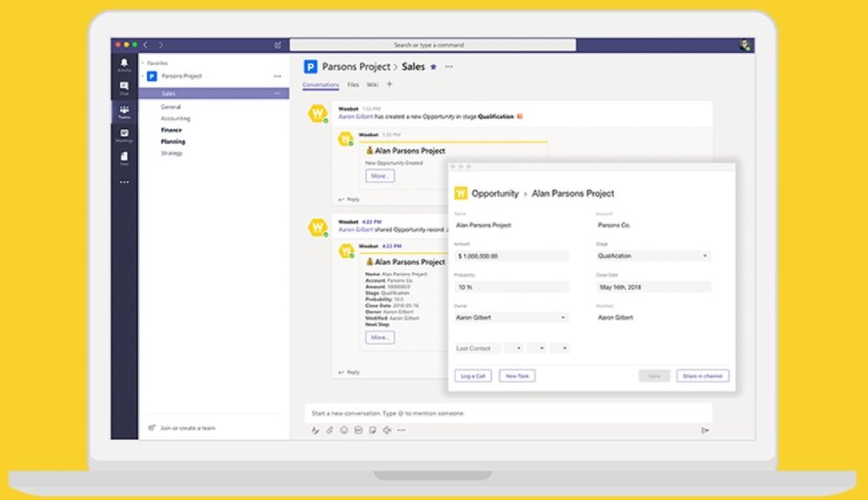The height and width of the screenshot is (500, 868).
Task: Open the GIF picker in the compose bar
Action: 358,431
